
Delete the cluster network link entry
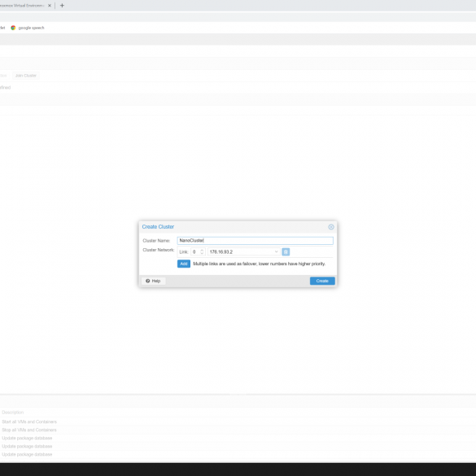[x=286, y=251]
